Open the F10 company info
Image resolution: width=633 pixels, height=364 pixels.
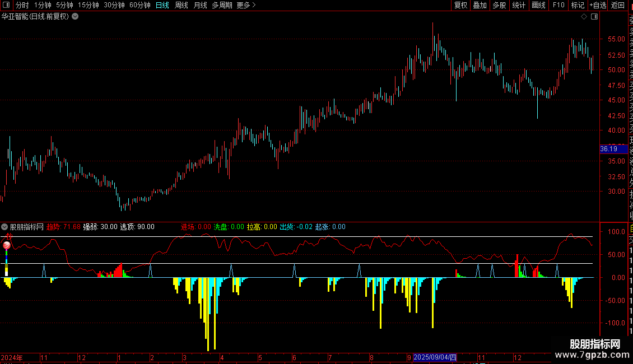(558, 5)
